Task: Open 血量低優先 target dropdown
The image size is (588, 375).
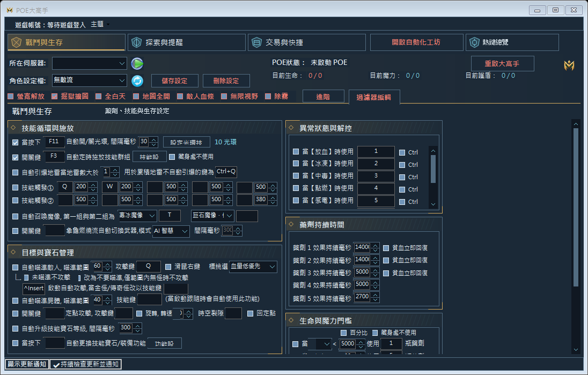Action: click(253, 267)
